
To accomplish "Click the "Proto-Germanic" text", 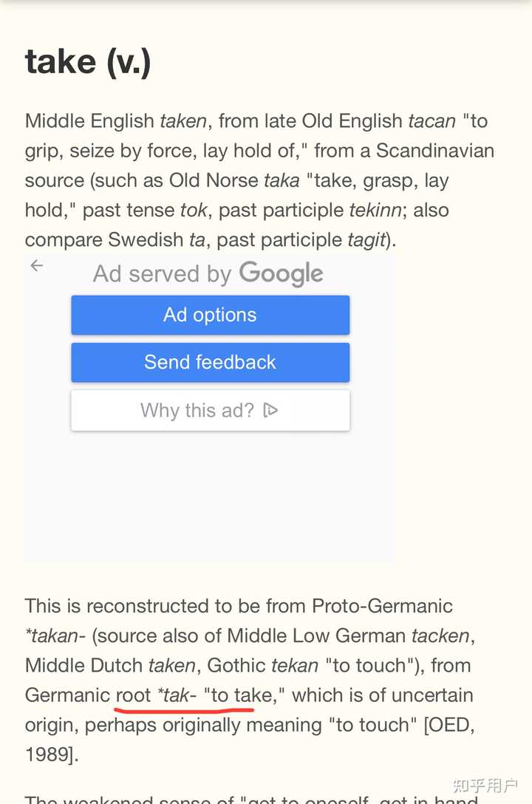I will pos(382,606).
